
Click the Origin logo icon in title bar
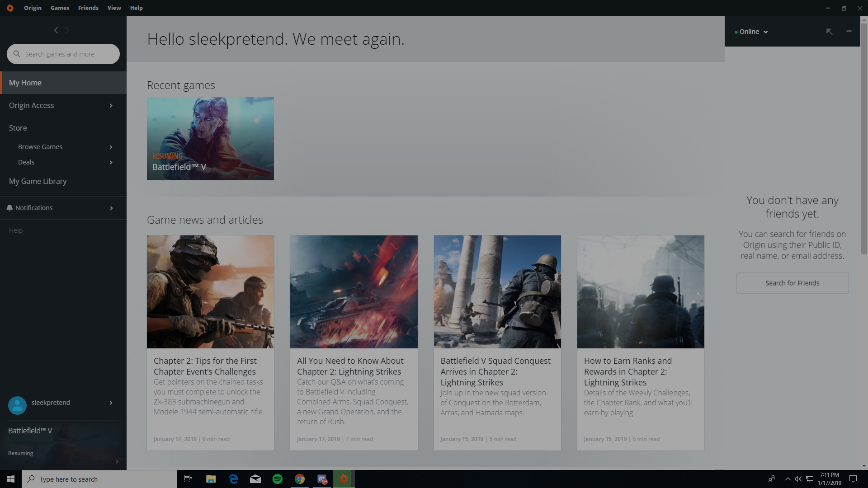[10, 8]
